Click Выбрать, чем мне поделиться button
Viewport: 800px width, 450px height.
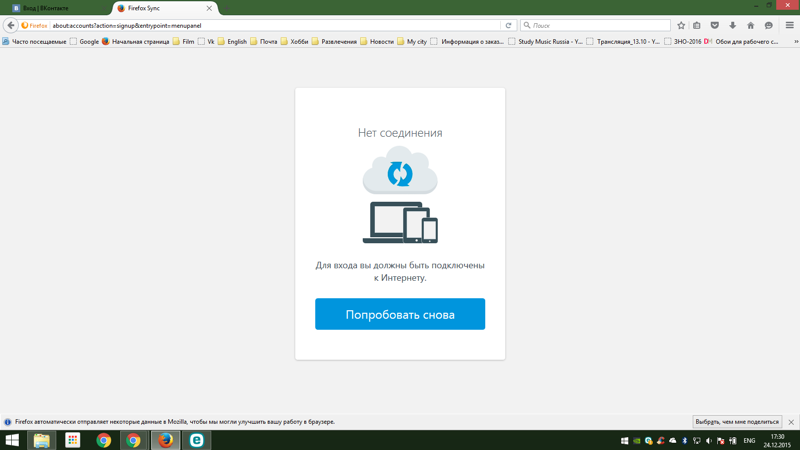[737, 422]
